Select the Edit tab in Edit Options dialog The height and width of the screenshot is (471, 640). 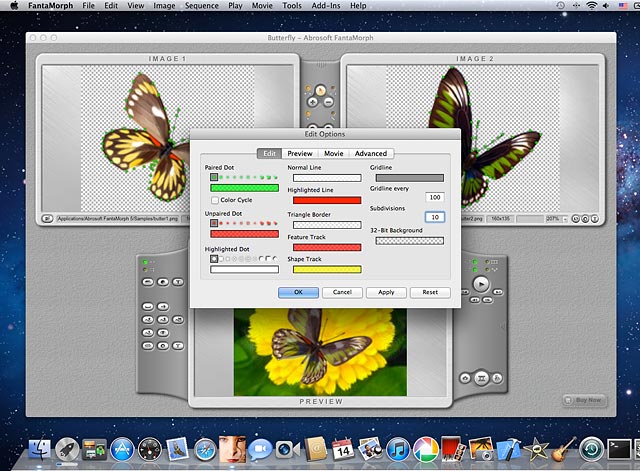(269, 153)
